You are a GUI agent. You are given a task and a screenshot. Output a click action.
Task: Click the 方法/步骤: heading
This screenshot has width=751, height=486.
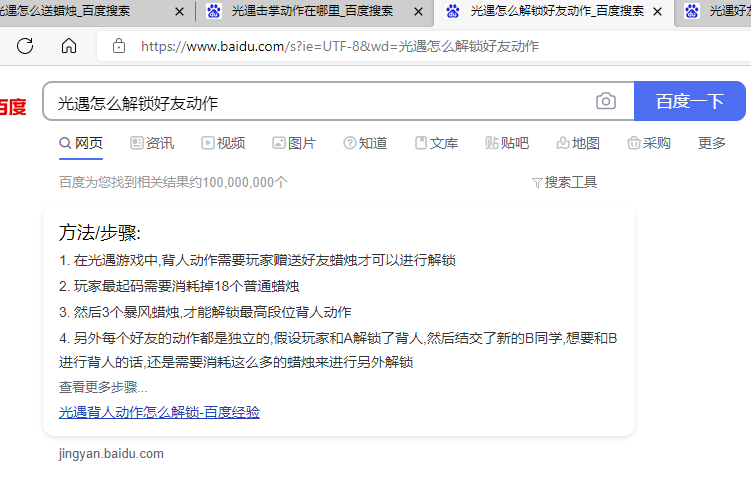(x=100, y=233)
